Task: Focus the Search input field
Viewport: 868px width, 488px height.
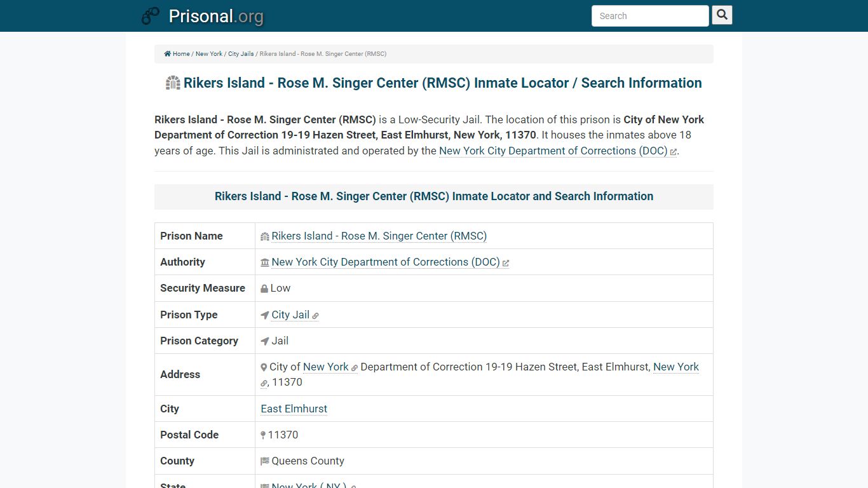Action: pos(650,16)
